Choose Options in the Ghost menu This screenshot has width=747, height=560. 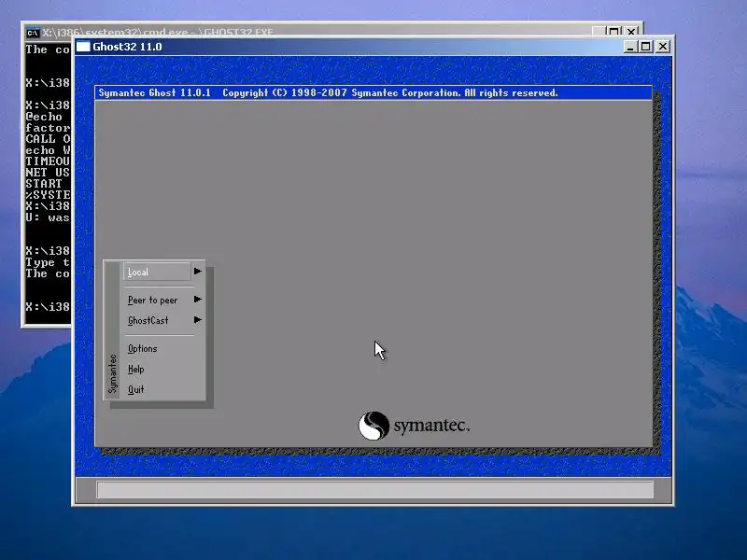142,348
